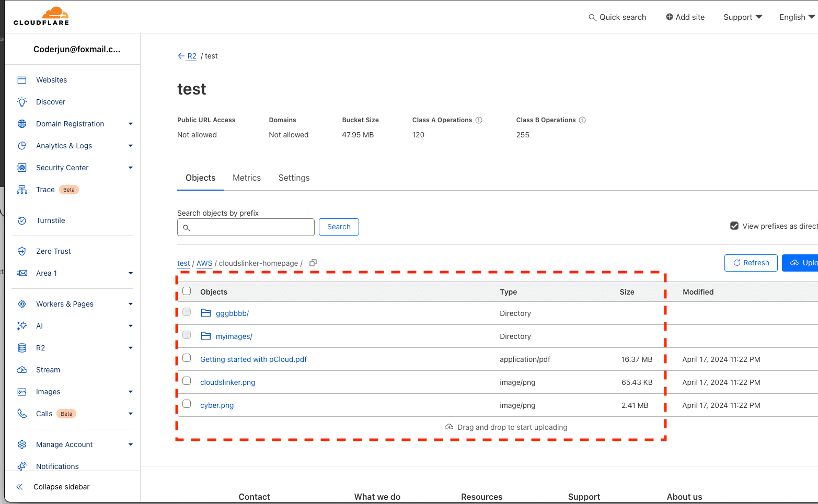The height and width of the screenshot is (504, 818).
Task: Click the Analytics & Logs pie icon
Action: [22, 146]
